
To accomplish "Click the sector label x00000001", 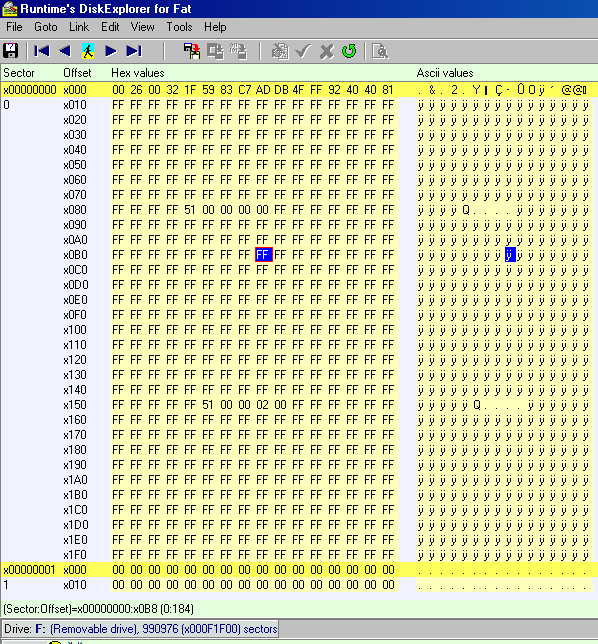I will (29, 570).
